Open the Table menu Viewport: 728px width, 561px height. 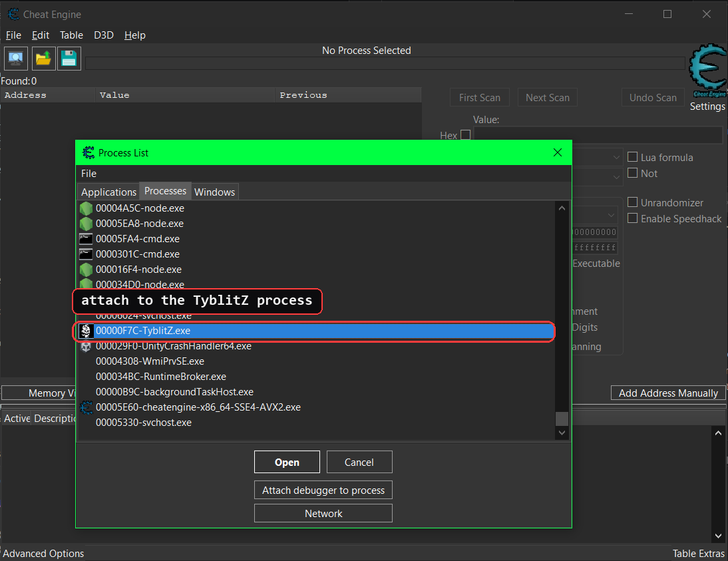pyautogui.click(x=71, y=35)
